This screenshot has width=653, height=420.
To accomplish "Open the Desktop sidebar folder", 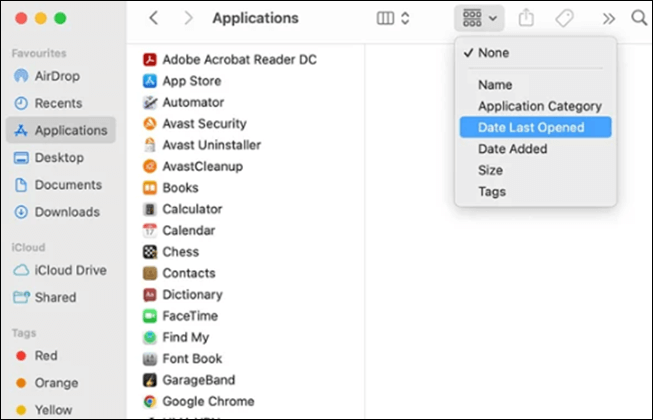I will 61,158.
